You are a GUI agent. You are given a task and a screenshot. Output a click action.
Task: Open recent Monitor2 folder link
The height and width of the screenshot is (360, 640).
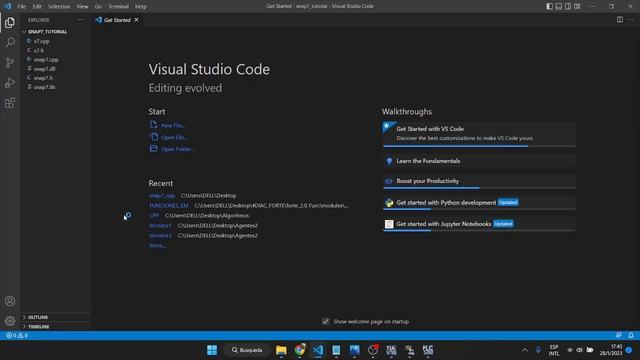(160, 235)
